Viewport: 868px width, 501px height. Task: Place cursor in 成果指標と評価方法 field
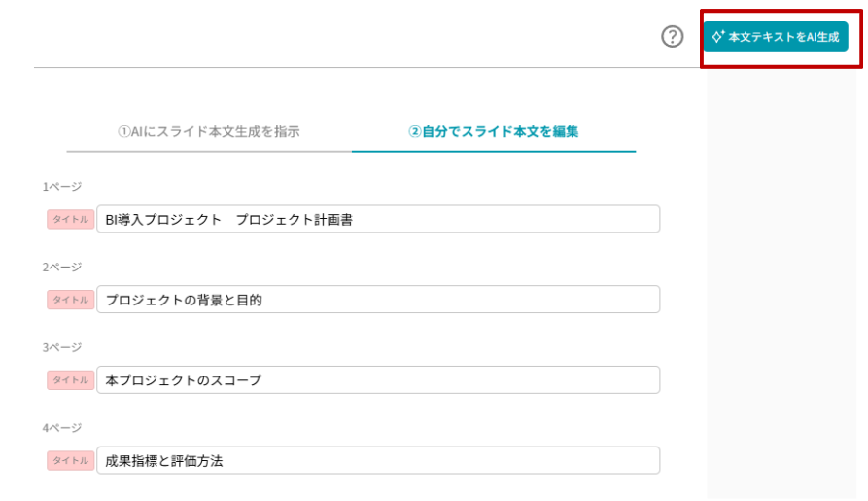pos(378,461)
